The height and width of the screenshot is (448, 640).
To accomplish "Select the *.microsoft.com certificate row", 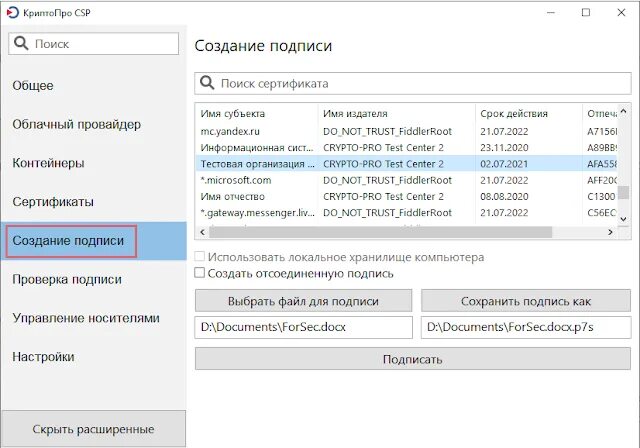I will 406,180.
